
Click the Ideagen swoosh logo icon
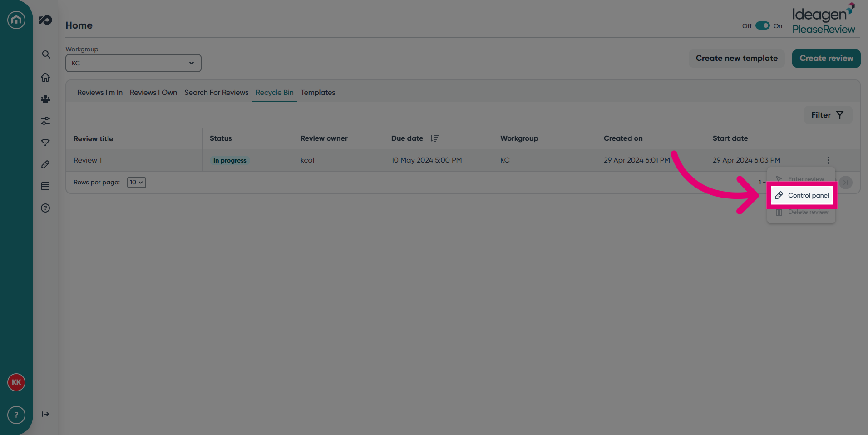tap(45, 20)
